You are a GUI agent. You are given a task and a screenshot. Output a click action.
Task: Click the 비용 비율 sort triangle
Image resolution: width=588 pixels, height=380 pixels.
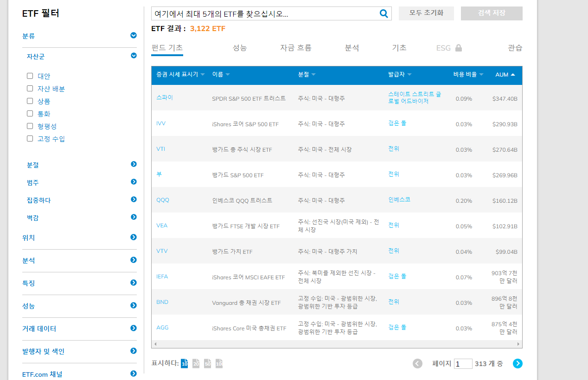[x=481, y=74]
